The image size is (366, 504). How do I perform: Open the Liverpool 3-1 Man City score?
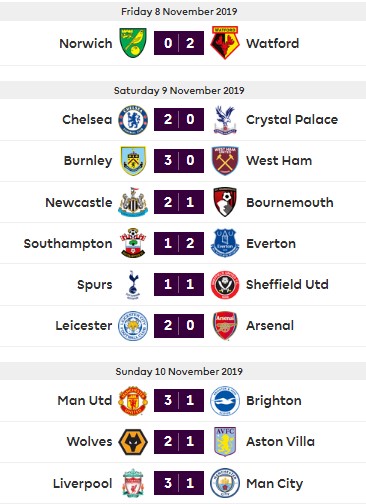click(179, 483)
